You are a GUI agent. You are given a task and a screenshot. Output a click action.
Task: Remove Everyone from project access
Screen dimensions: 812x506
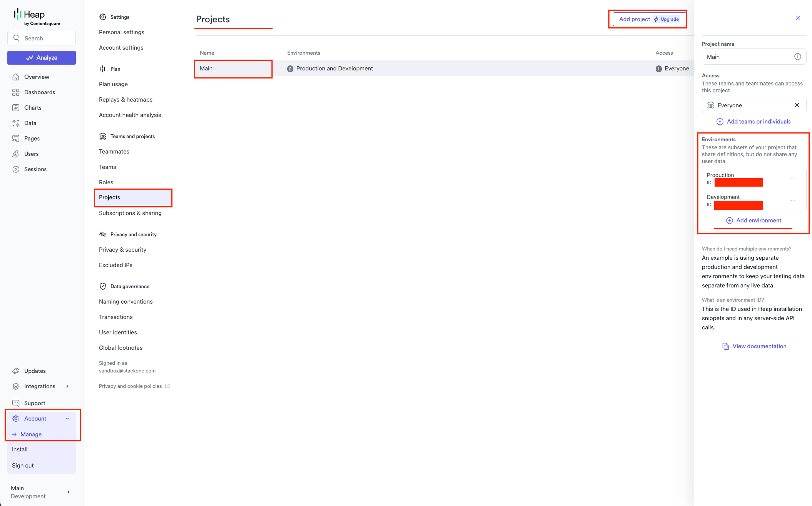[x=797, y=105]
